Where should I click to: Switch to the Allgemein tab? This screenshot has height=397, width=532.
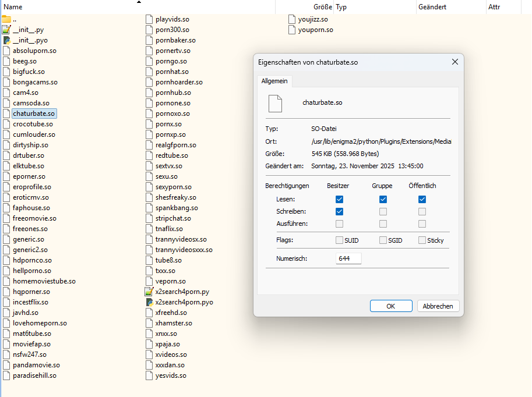pos(274,81)
